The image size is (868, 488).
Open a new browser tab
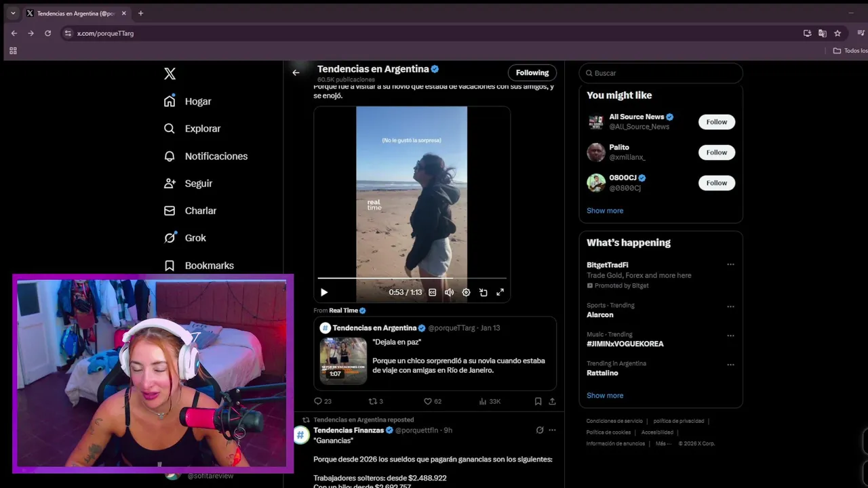point(140,13)
